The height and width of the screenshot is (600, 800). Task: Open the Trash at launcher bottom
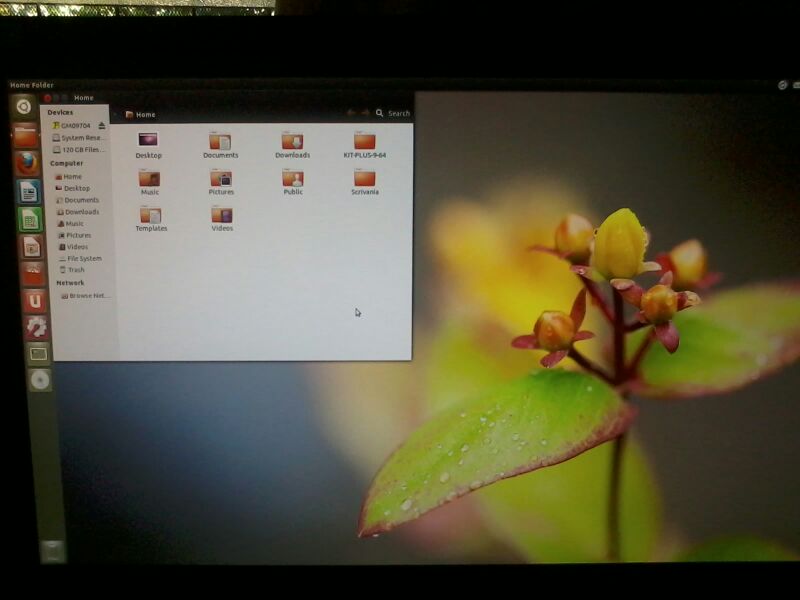[x=53, y=551]
